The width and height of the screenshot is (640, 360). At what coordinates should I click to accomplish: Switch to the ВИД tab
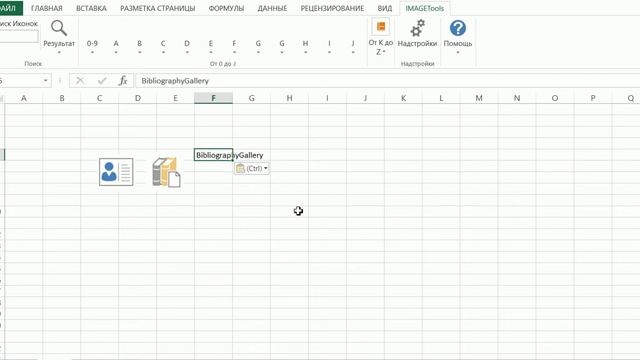[384, 8]
